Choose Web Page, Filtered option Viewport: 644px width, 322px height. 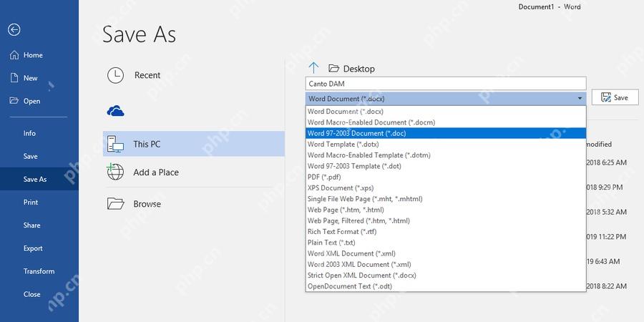pos(446,220)
